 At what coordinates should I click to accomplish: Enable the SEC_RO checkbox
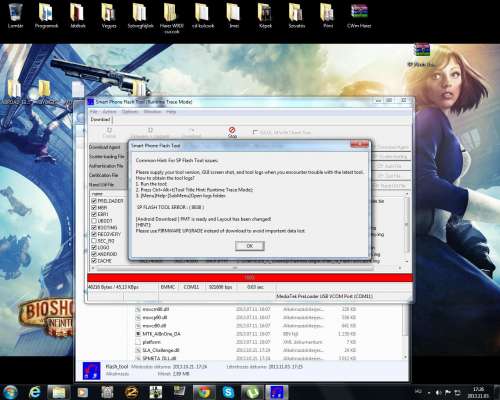[x=94, y=241]
